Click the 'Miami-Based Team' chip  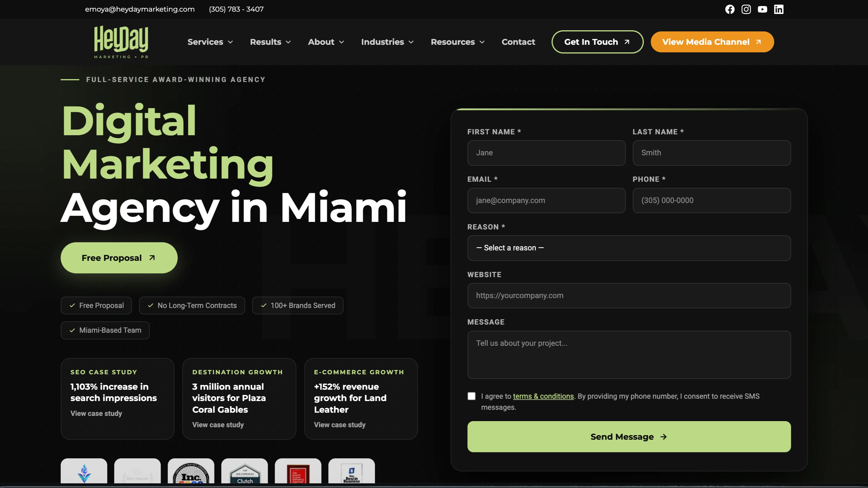click(x=105, y=330)
